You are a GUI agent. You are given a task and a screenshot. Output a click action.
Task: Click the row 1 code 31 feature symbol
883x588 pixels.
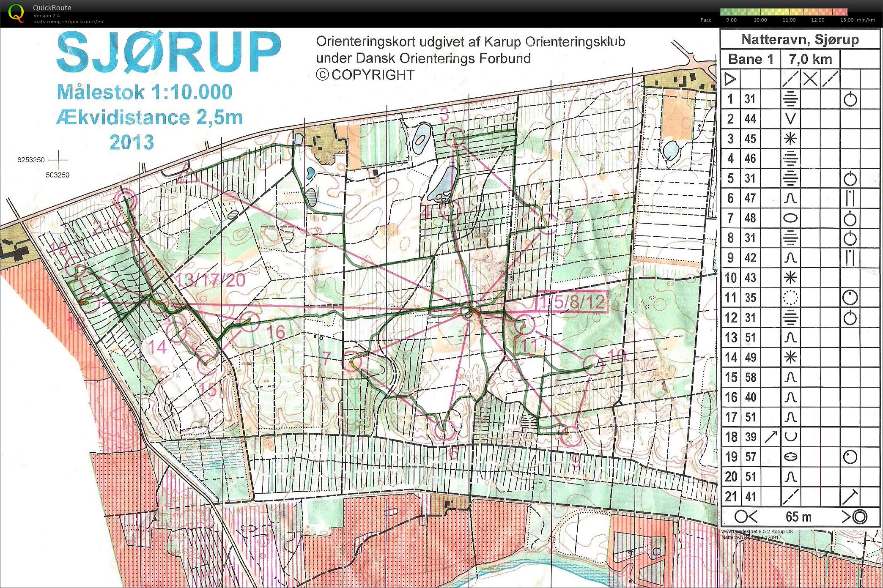pos(790,99)
